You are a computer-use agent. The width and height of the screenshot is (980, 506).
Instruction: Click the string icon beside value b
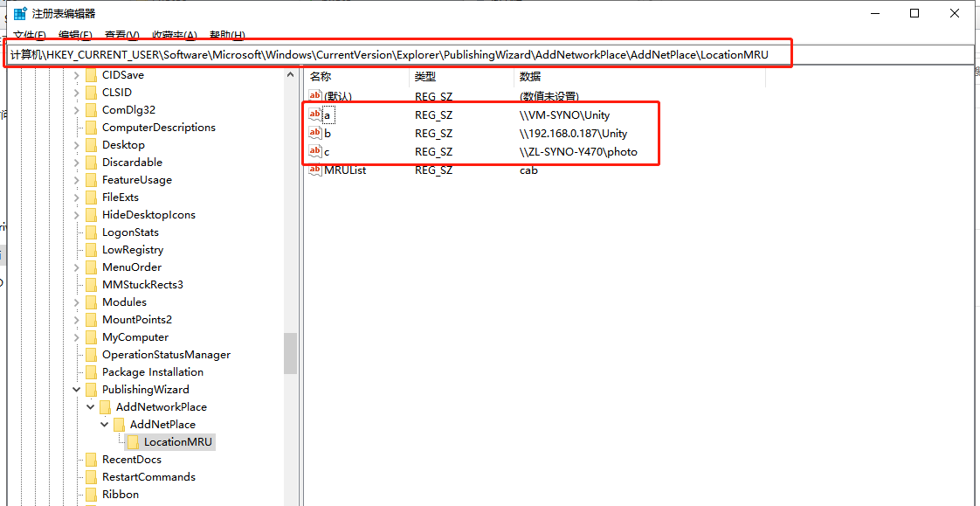coord(315,133)
